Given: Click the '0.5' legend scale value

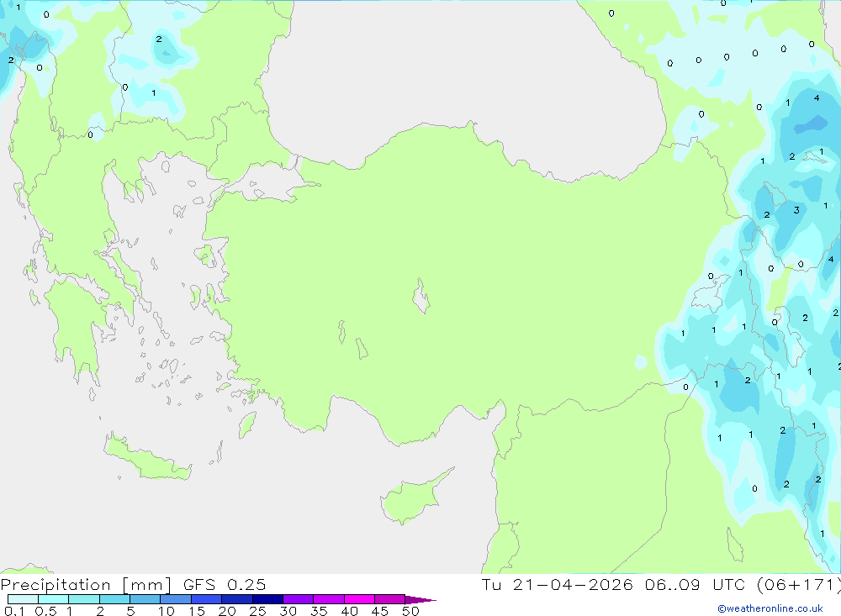Looking at the screenshot, I should pyautogui.click(x=45, y=611).
